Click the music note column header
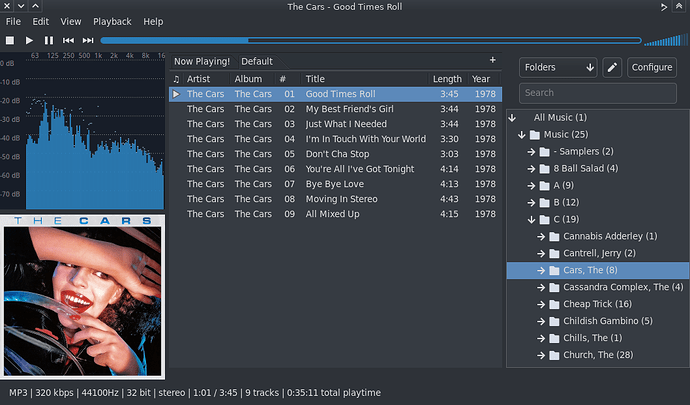This screenshot has height=405, width=690. tap(176, 79)
